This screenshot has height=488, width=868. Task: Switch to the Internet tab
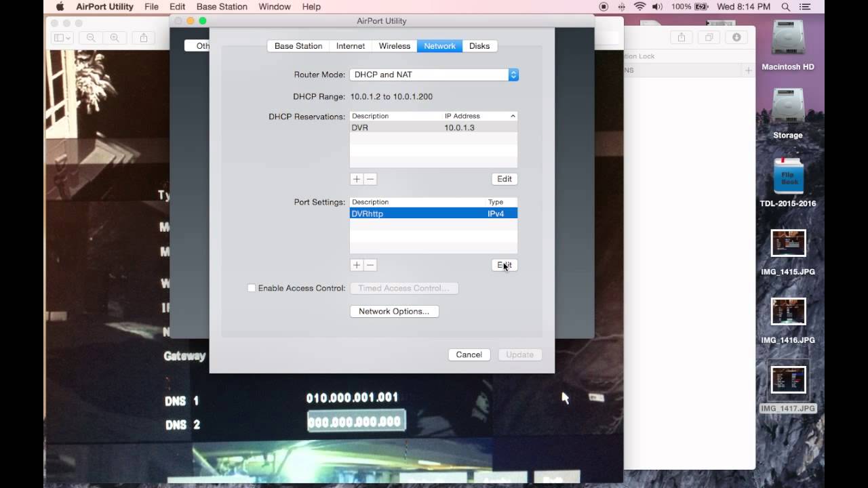pyautogui.click(x=351, y=46)
